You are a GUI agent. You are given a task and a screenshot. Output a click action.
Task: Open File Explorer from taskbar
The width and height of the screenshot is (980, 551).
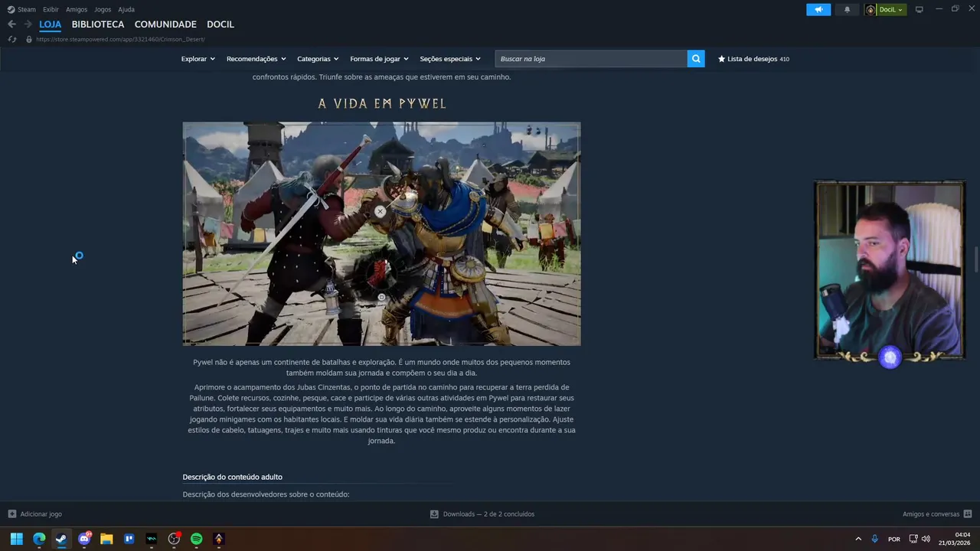106,539
